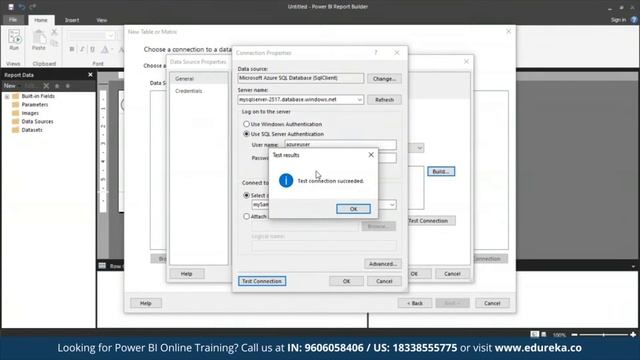Click Cancel in Connection Properties

(x=384, y=281)
